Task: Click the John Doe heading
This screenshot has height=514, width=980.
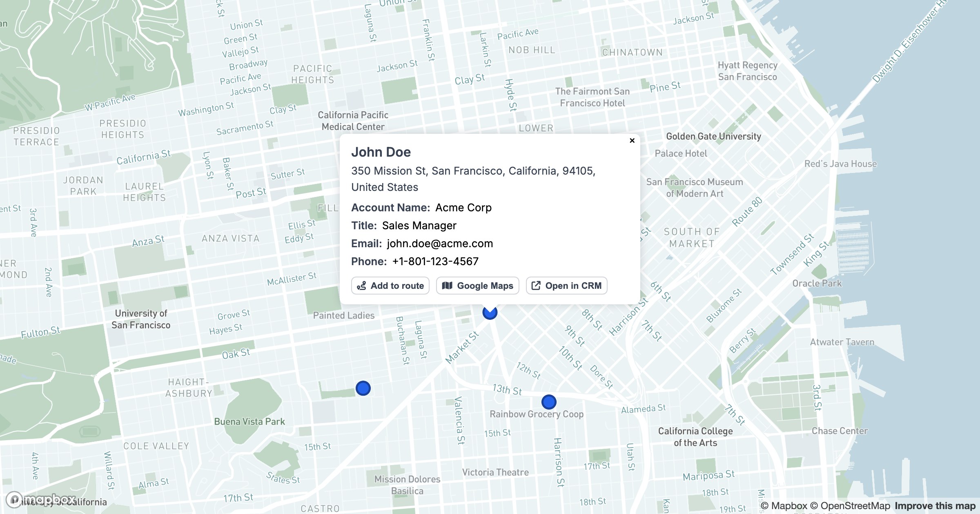Action: click(381, 152)
